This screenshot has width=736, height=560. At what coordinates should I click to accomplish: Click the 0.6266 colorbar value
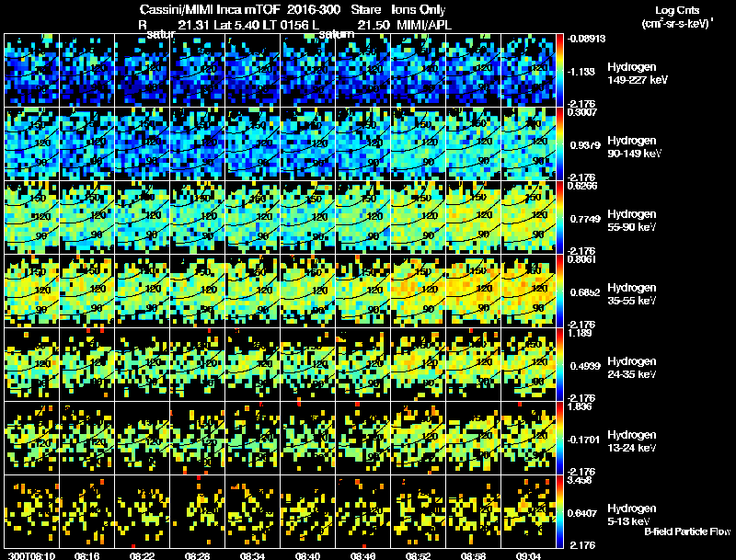click(x=582, y=186)
